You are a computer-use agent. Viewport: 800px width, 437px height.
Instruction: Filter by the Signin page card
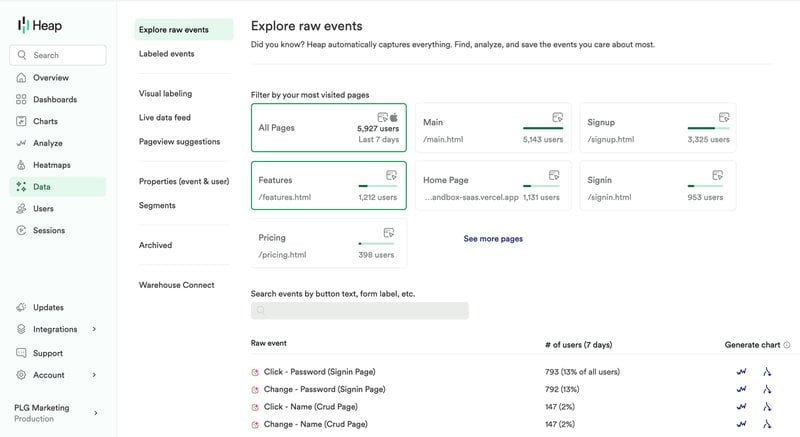pyautogui.click(x=658, y=186)
